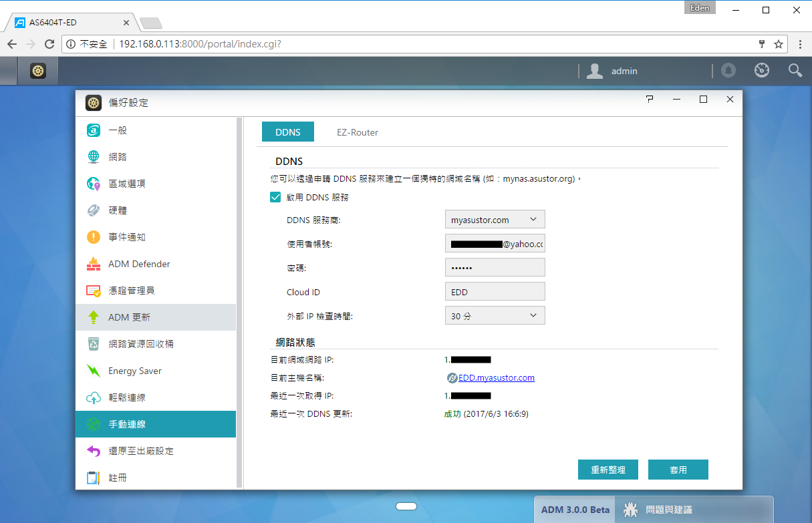Viewport: 812px width, 523px height.
Task: Click the Eden Chrome profile button
Action: [x=700, y=8]
